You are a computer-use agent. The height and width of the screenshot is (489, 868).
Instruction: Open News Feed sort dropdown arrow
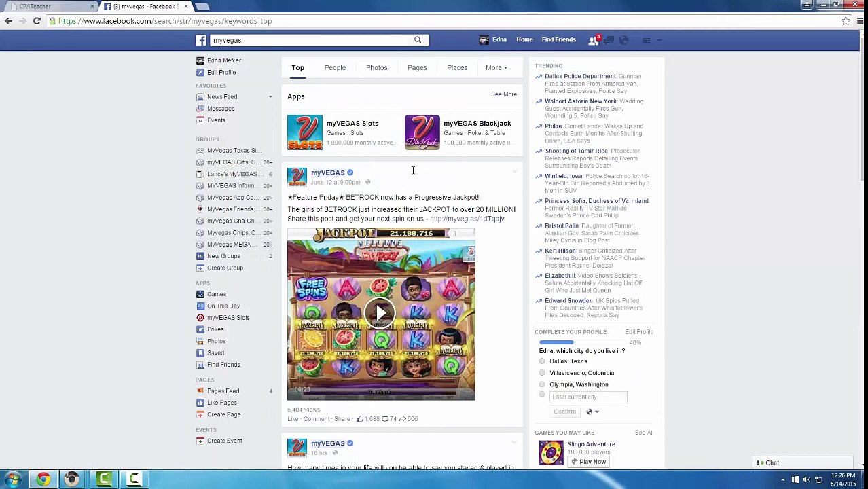pos(270,97)
